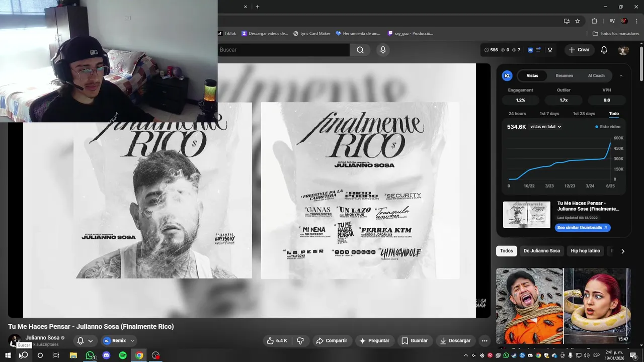Close the current browser tab
This screenshot has width=644, height=362.
(246, 7)
